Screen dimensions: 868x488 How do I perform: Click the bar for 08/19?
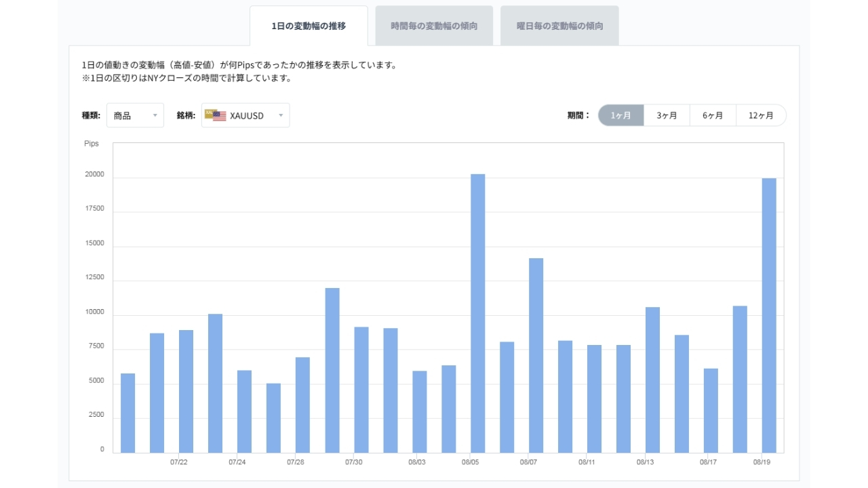[769, 315]
